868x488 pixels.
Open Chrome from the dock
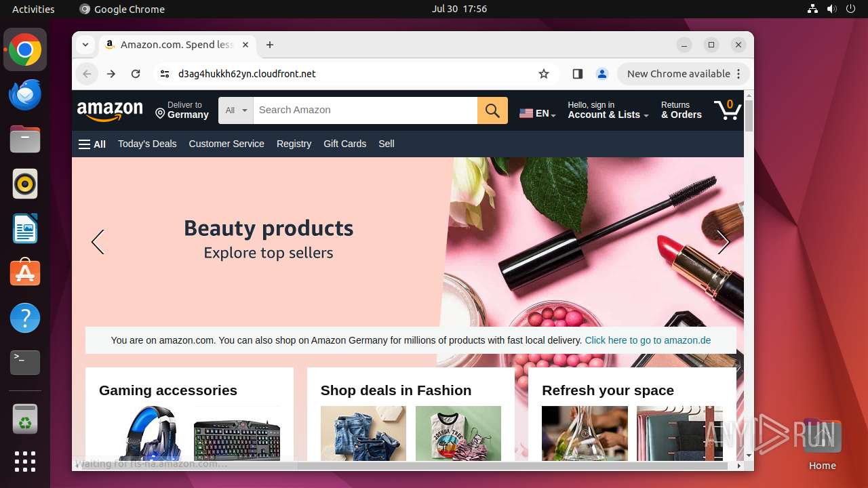[x=25, y=49]
